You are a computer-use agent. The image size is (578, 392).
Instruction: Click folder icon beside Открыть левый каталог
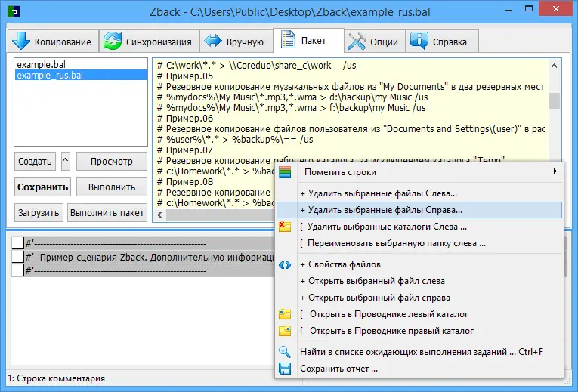pyautogui.click(x=285, y=314)
